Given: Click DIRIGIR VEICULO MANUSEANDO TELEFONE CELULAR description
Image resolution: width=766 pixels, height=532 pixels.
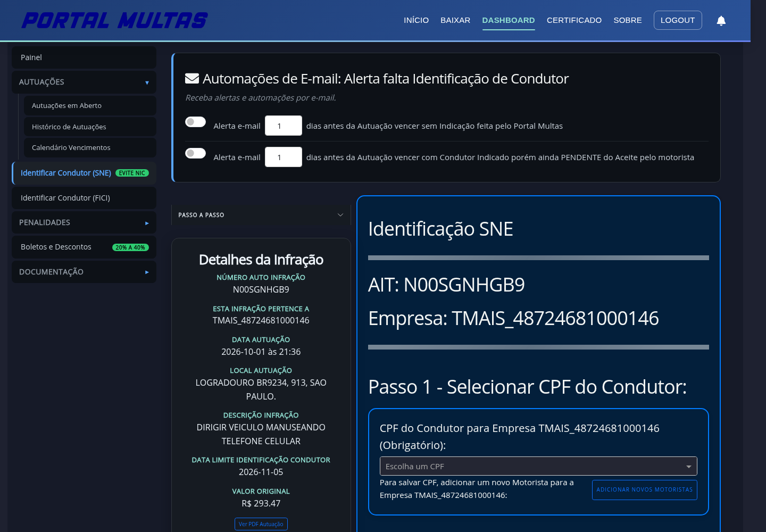Looking at the screenshot, I should (261, 434).
